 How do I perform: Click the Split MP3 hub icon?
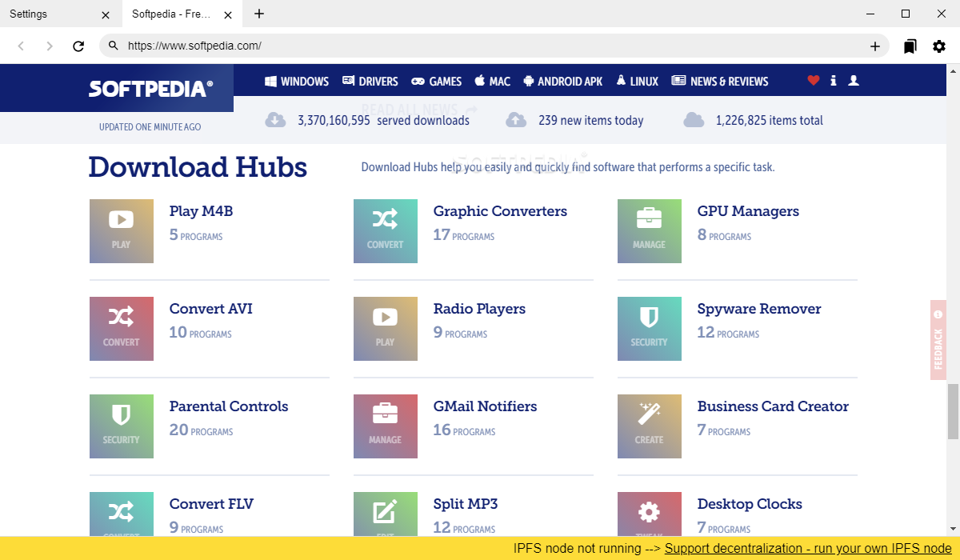pos(386,514)
